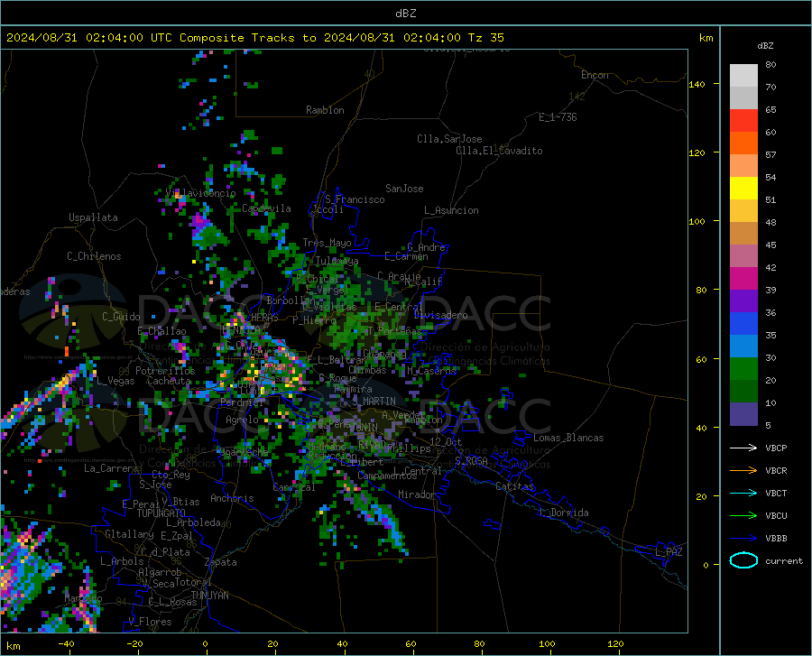Viewport: 812px width, 656px height.
Task: Click the white VBCP arrow legend icon
Action: pyautogui.click(x=743, y=448)
